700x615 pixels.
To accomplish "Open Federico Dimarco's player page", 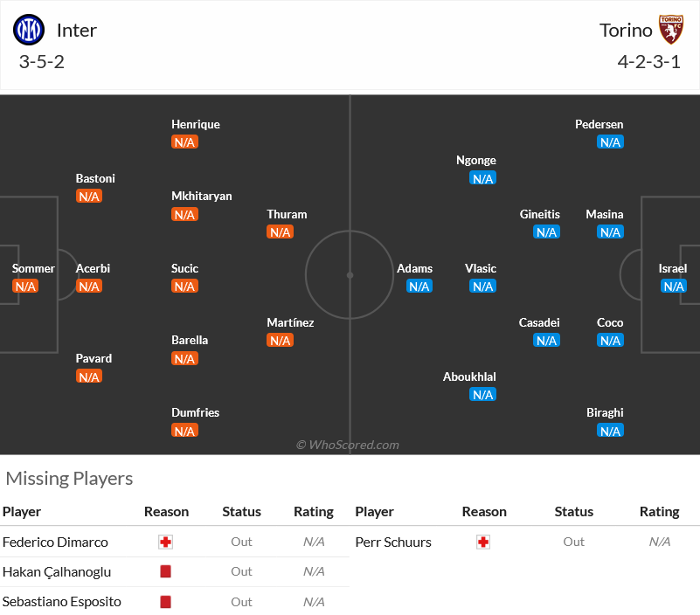I will pos(55,542).
